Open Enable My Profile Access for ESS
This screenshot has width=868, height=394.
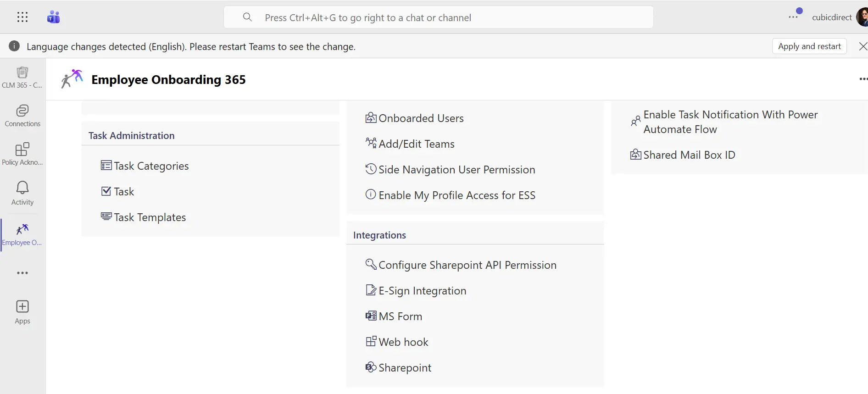pos(456,195)
